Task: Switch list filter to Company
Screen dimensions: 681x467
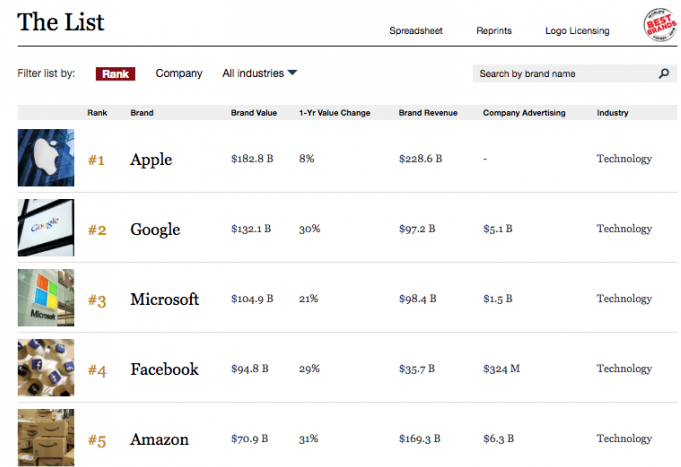Action: (179, 73)
